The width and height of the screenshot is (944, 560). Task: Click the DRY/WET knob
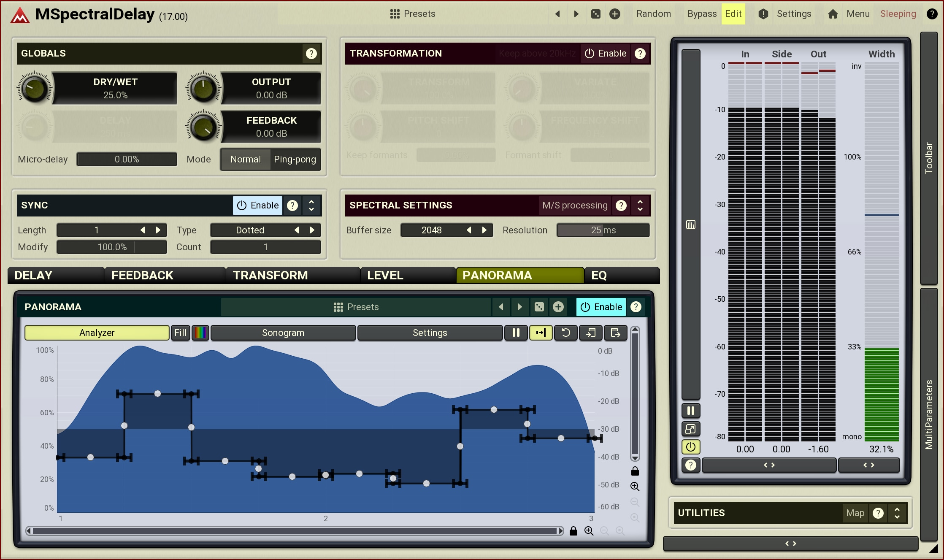(35, 88)
